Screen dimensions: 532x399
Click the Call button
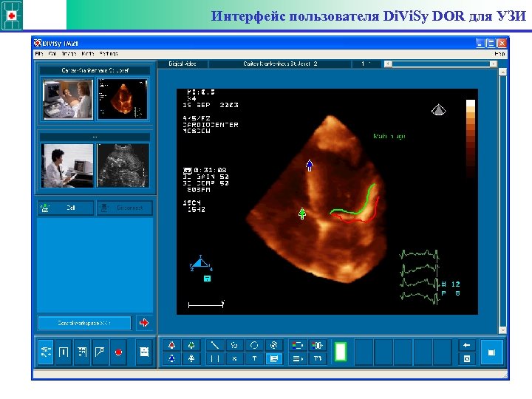coord(66,208)
